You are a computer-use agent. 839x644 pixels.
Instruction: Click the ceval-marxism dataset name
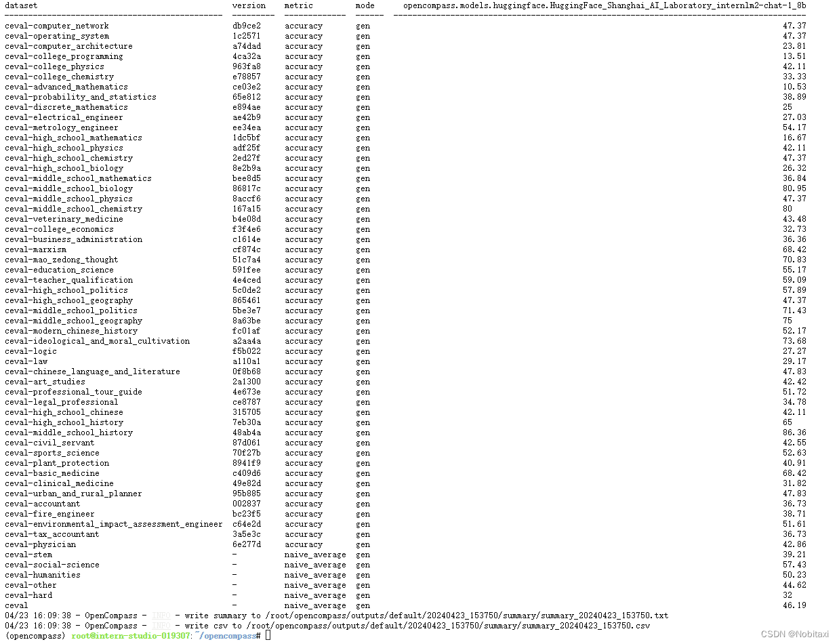tap(35, 249)
